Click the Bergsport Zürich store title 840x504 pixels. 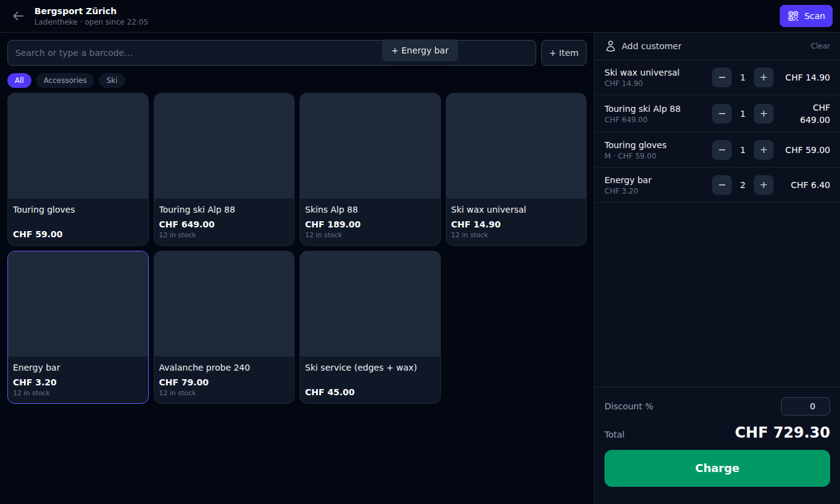click(76, 11)
